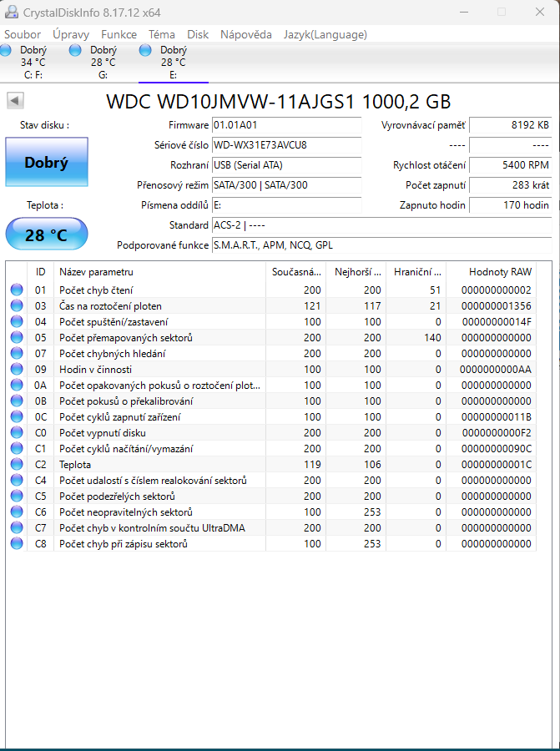Image resolution: width=560 pixels, height=751 pixels.
Task: Click the blue orb of attribute C0
Action: tap(17, 432)
